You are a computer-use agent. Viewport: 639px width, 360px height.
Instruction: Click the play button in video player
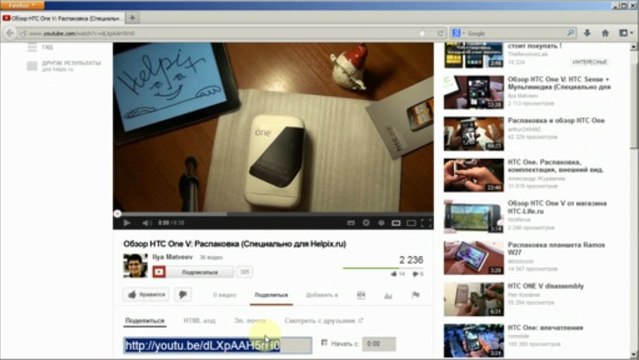(127, 223)
